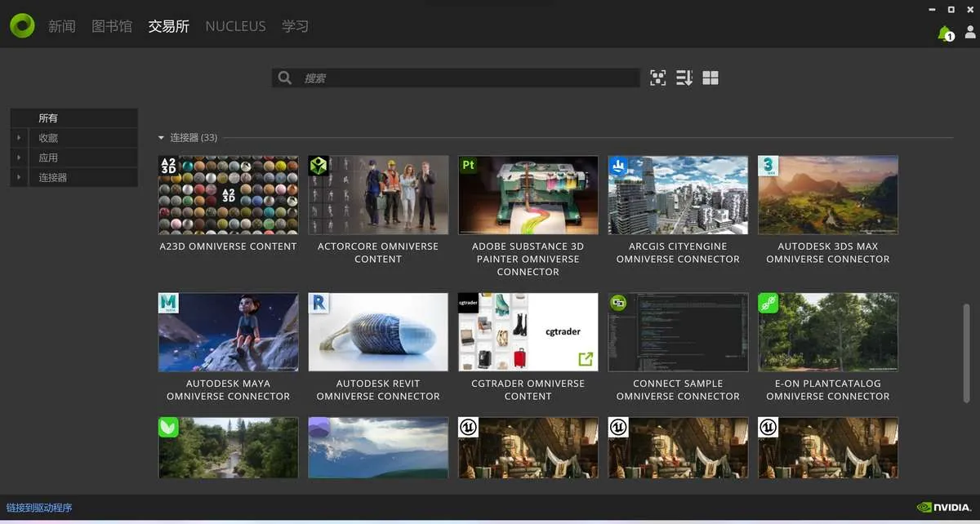
Task: Expand the 收藏 category arrow
Action: (19, 138)
